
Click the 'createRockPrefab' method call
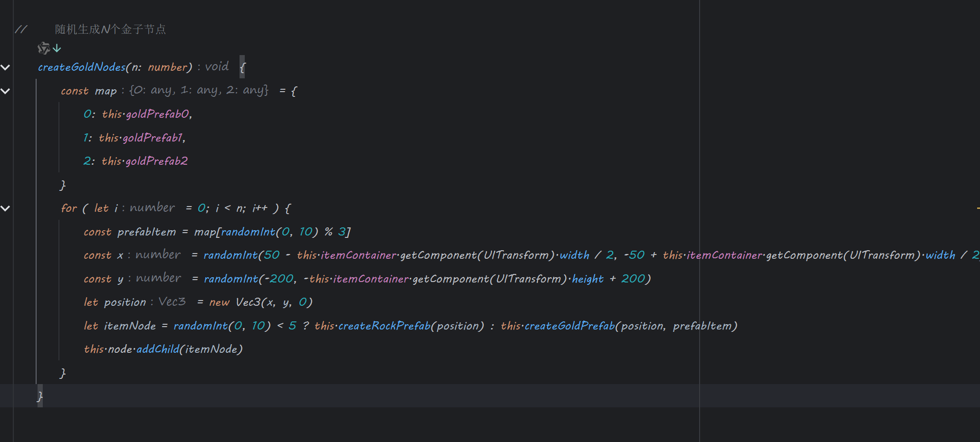(x=384, y=326)
